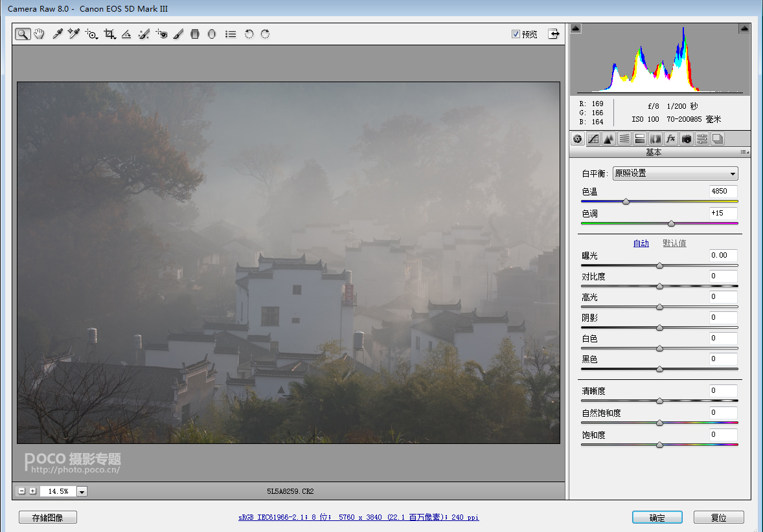This screenshot has width=763, height=532.
Task: Select the Spot Removal tool
Action: point(144,34)
